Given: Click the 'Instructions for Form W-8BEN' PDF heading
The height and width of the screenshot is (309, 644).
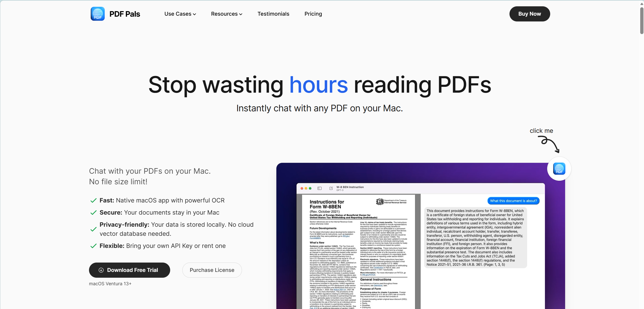Looking at the screenshot, I should (327, 204).
